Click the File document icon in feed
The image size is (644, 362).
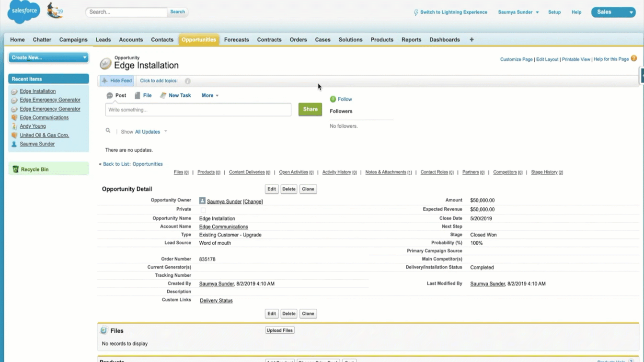pos(138,95)
